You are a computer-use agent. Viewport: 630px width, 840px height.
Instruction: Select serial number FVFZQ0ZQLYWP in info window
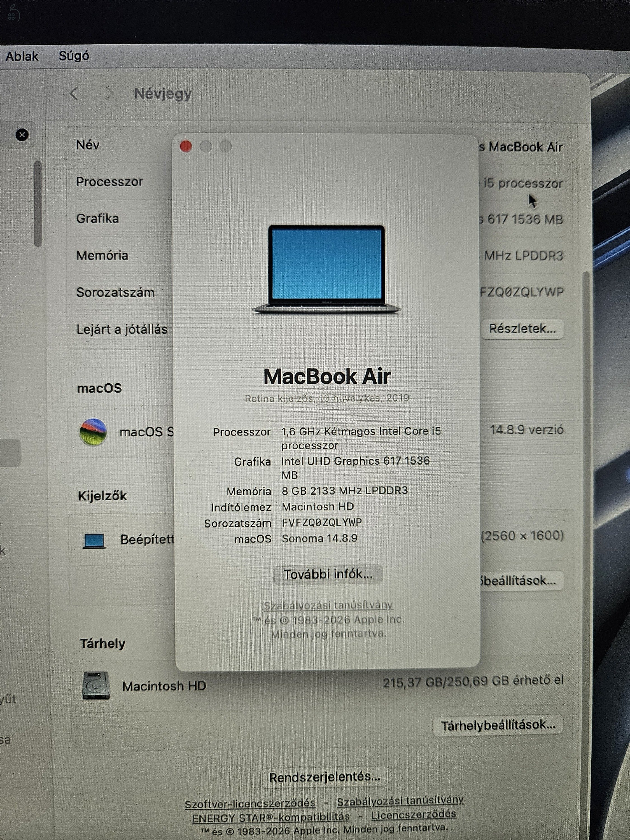322,522
